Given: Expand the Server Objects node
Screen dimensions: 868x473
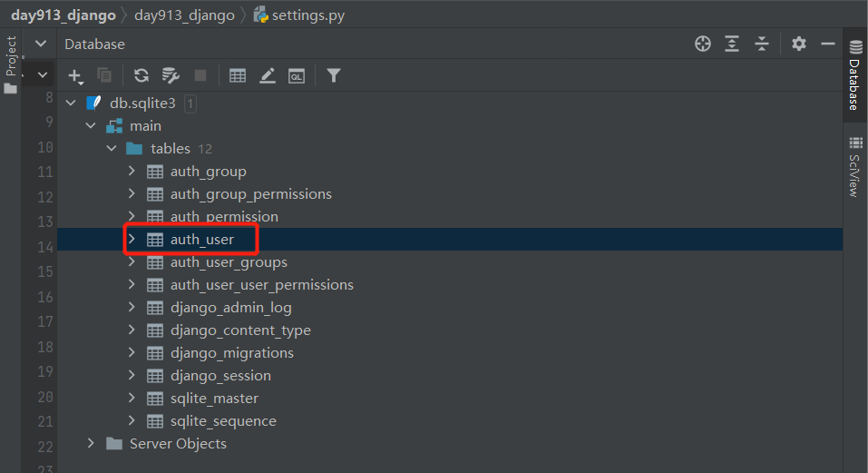Looking at the screenshot, I should 90,444.
